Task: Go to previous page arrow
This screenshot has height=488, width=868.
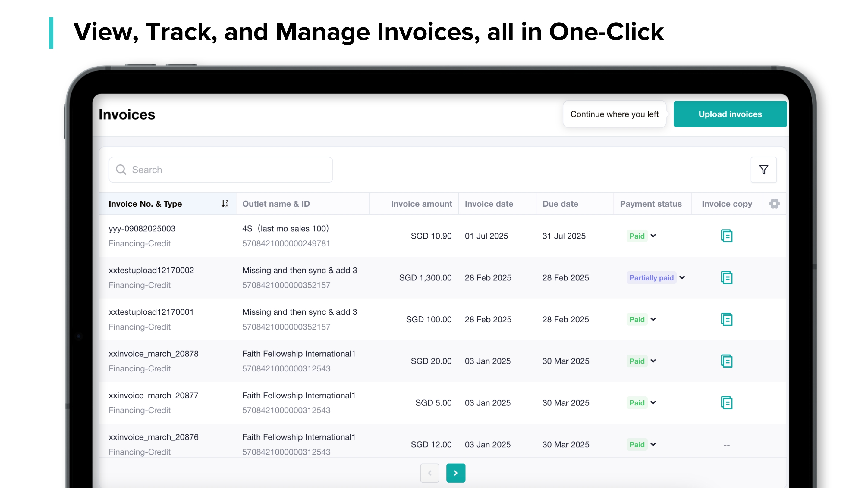Action: point(429,473)
